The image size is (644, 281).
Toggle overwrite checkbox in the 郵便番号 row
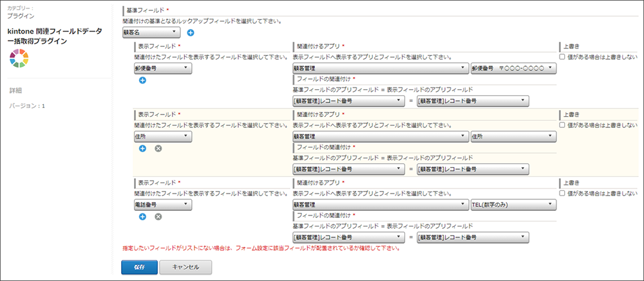[x=562, y=57]
